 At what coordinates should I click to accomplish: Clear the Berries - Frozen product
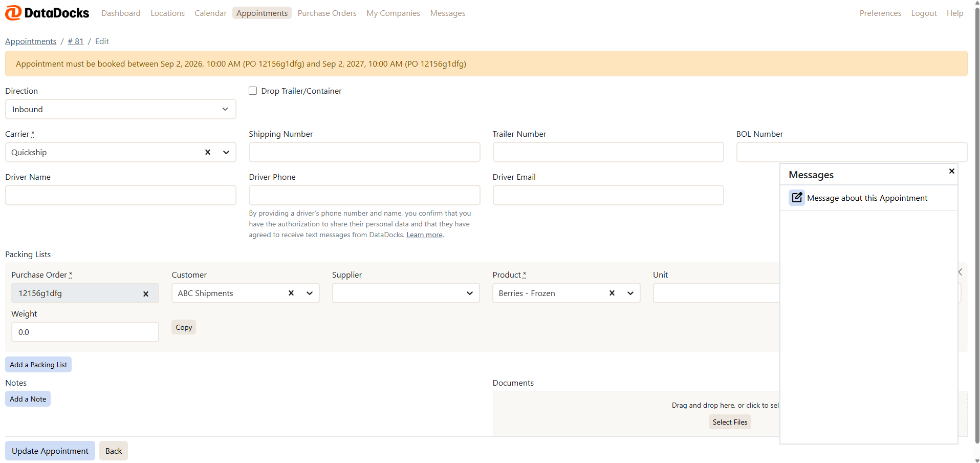pos(612,293)
